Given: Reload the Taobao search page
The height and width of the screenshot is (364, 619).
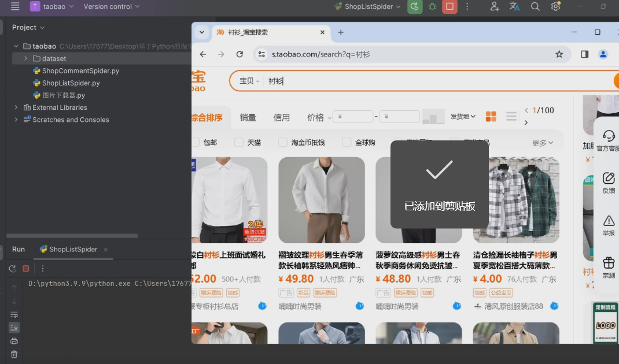Looking at the screenshot, I should click(x=240, y=54).
